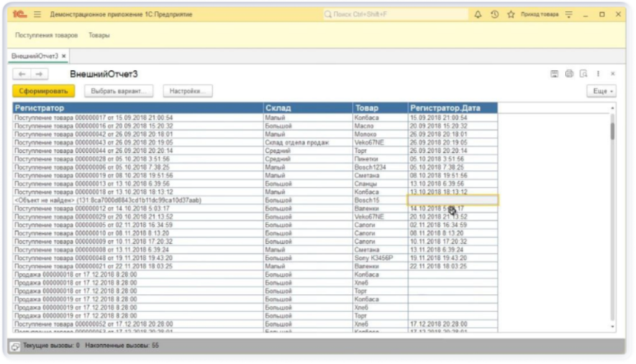Open the hamburger main menu
The image size is (636, 364).
(x=37, y=14)
